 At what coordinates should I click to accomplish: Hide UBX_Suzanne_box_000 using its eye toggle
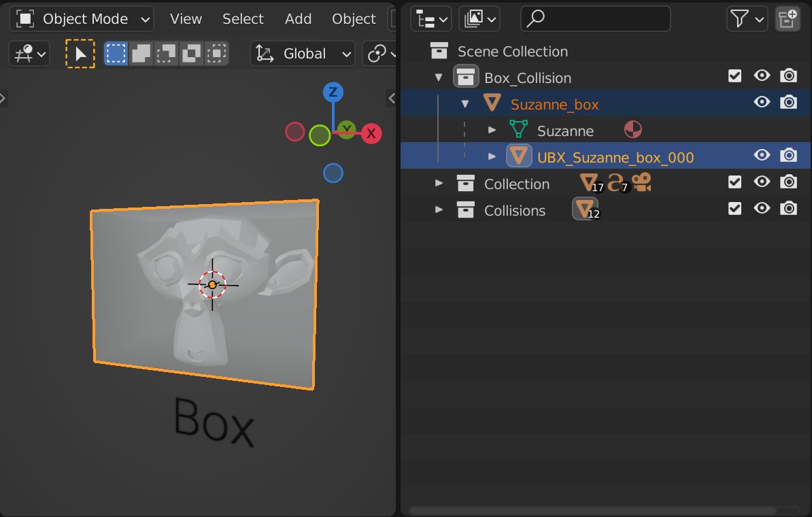(x=762, y=156)
